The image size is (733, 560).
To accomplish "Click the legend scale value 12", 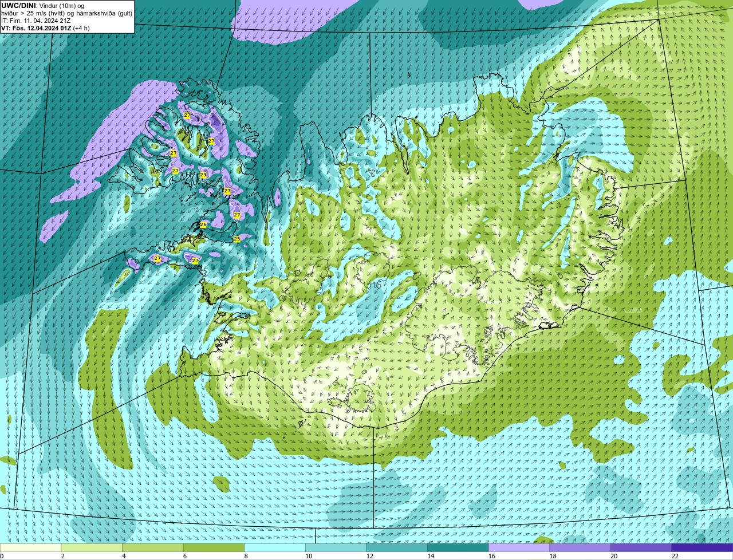I will coord(370,556).
